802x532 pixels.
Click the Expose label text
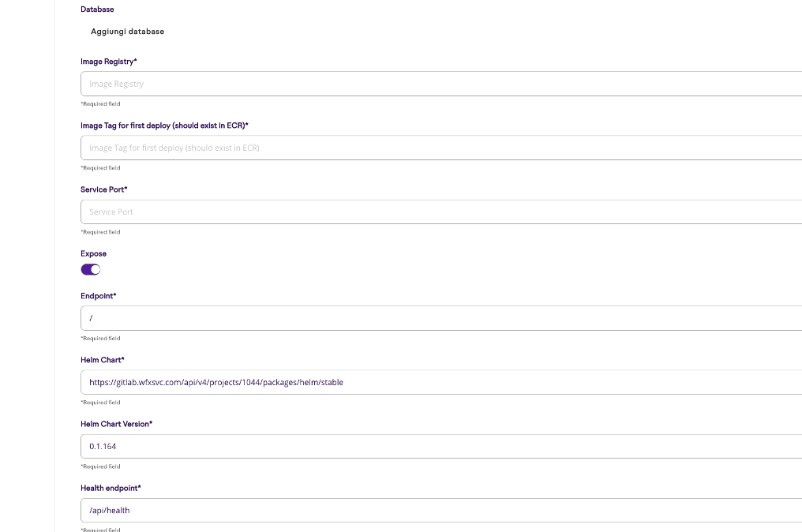92,253
